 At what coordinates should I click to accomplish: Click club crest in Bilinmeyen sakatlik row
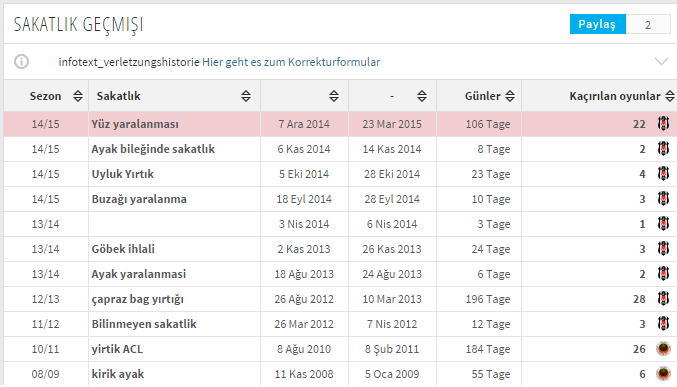point(664,324)
